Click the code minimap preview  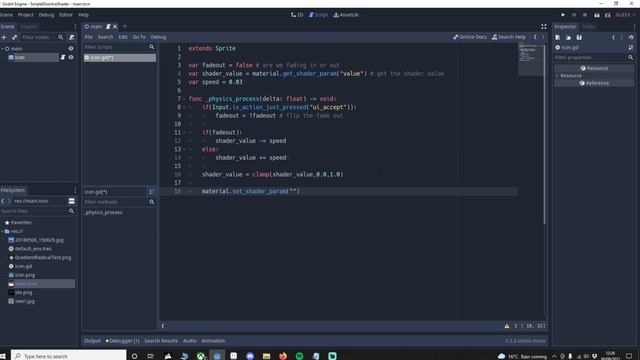tap(531, 60)
